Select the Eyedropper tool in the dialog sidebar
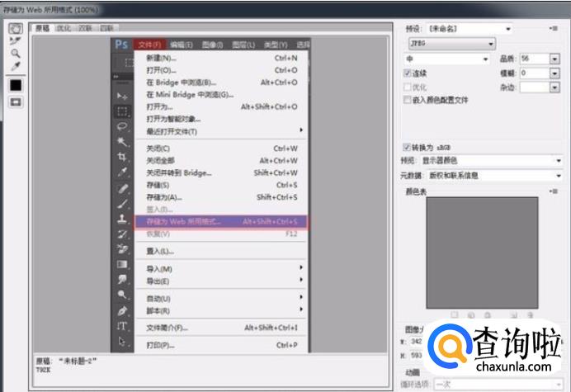 point(16,66)
